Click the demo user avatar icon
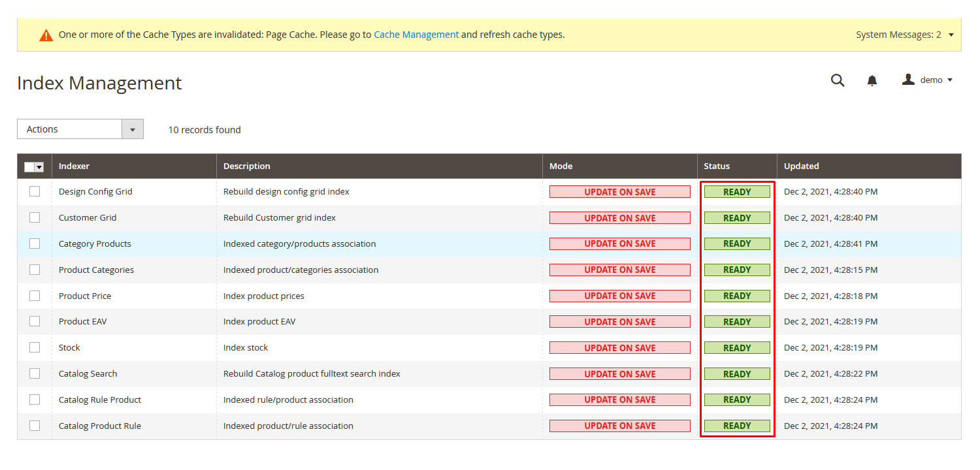 click(x=908, y=80)
